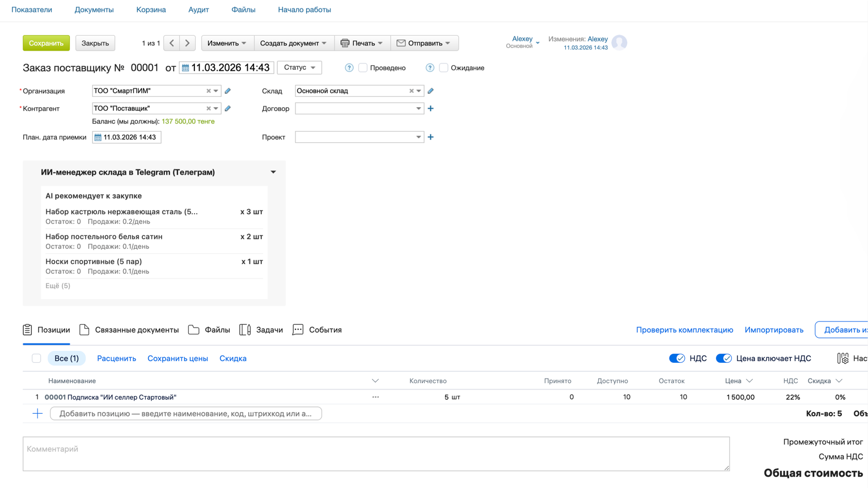The image size is (868, 488).
Task: Open calendar icon for document date
Action: (185, 68)
